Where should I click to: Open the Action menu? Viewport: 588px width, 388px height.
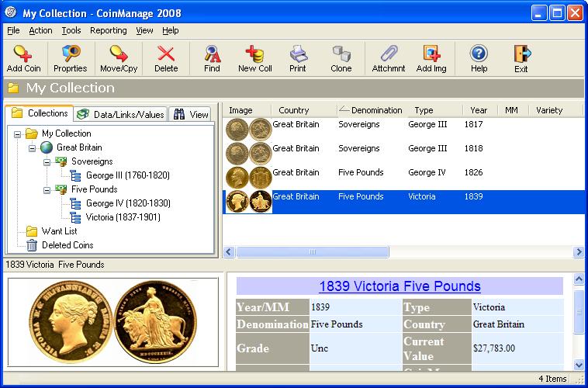point(40,30)
